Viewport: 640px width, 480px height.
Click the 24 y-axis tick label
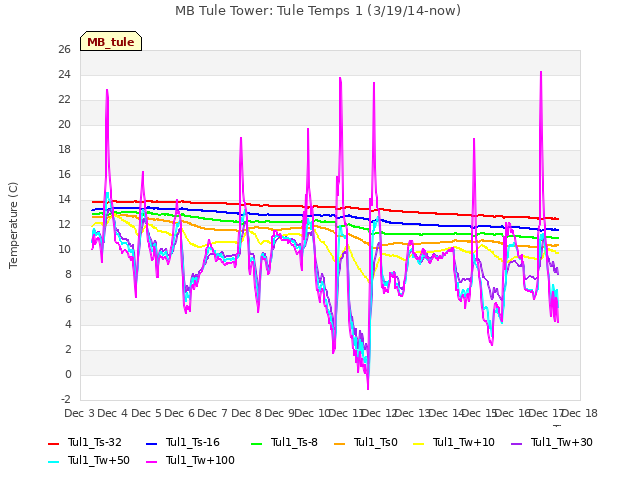click(x=64, y=74)
